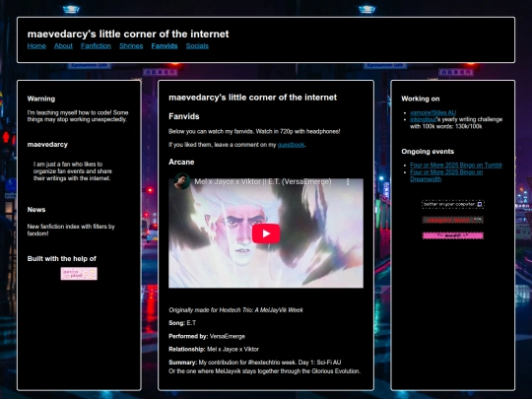Click the pink badge under 'Built with the help of'
The image size is (532, 399).
click(79, 274)
